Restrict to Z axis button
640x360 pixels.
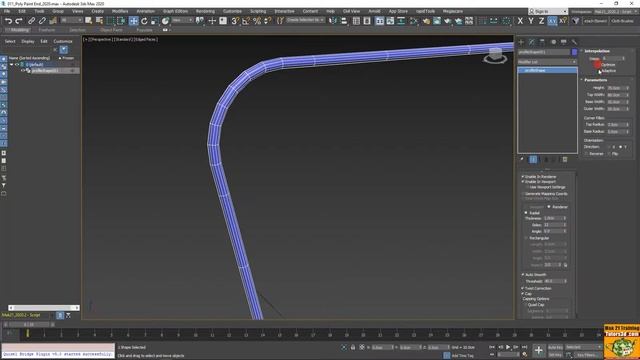pos(541,21)
